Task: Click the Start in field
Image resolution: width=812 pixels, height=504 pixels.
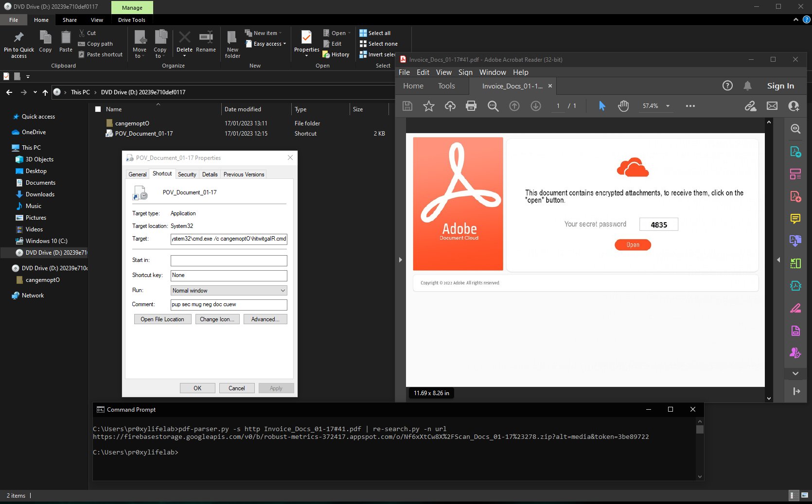Action: [229, 261]
